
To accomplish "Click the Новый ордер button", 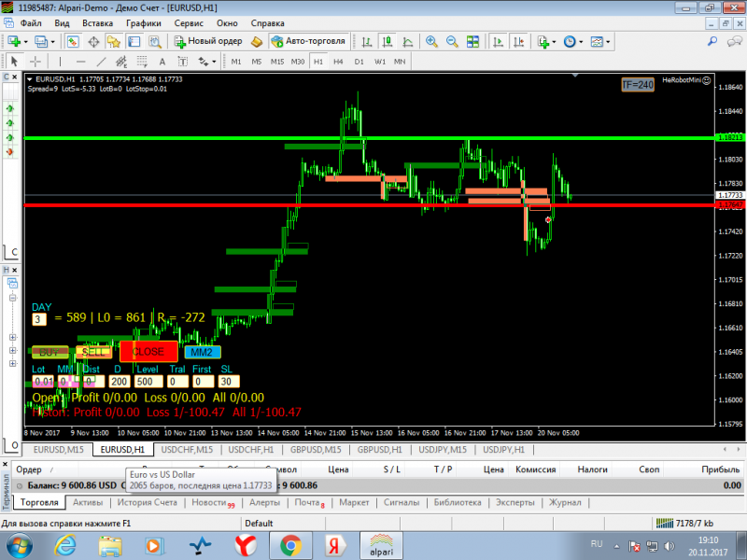I will point(207,41).
